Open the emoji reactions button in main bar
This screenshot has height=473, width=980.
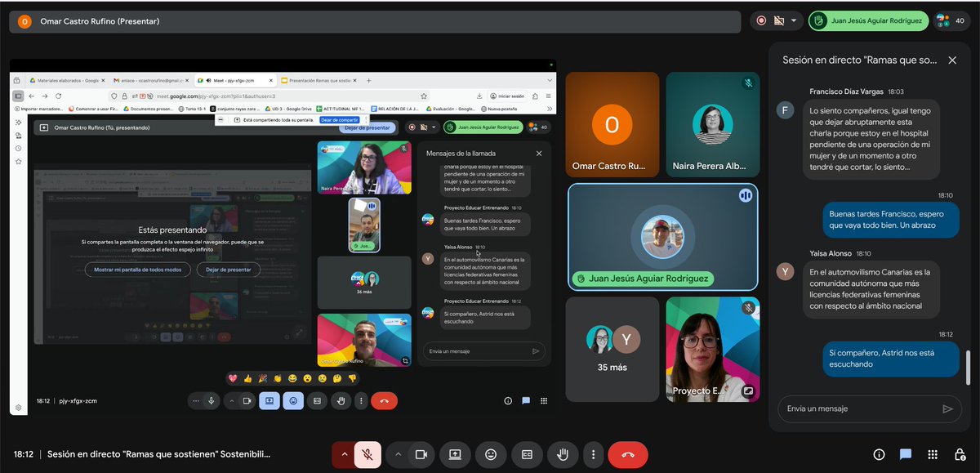click(491, 454)
